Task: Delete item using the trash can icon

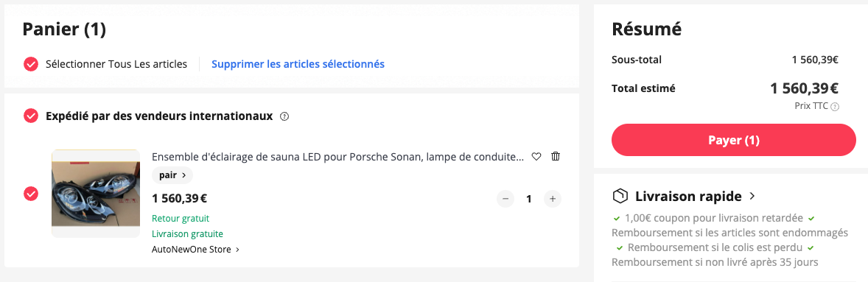Action: (x=556, y=157)
